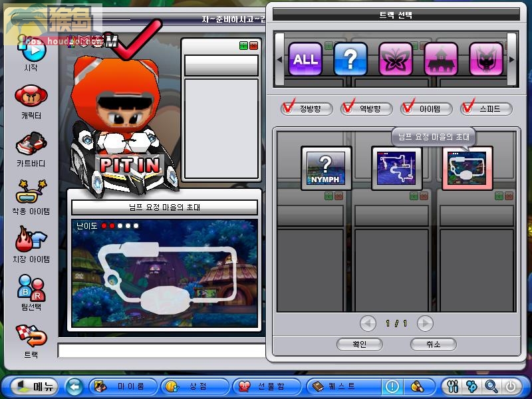532x399 pixels.
Task: Open 상점 shop from the bottom bar
Action: [195, 386]
